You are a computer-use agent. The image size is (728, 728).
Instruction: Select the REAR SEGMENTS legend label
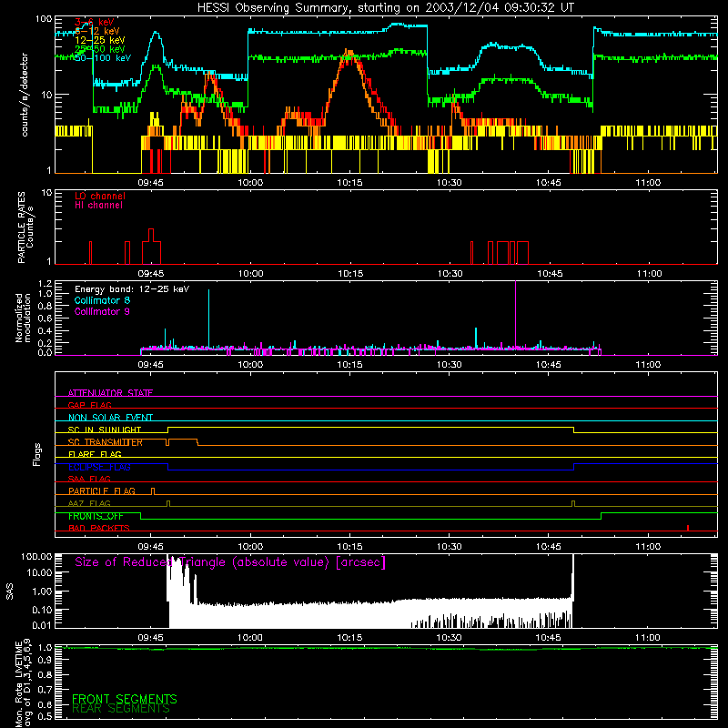(x=121, y=709)
